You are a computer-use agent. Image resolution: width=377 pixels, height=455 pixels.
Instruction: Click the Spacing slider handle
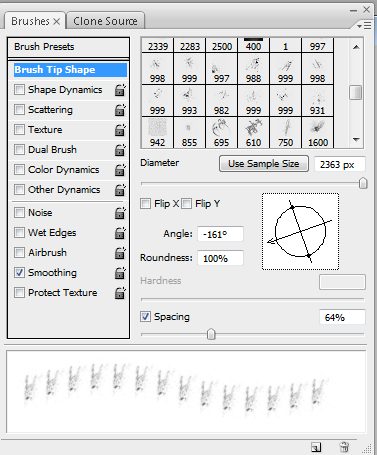211,334
